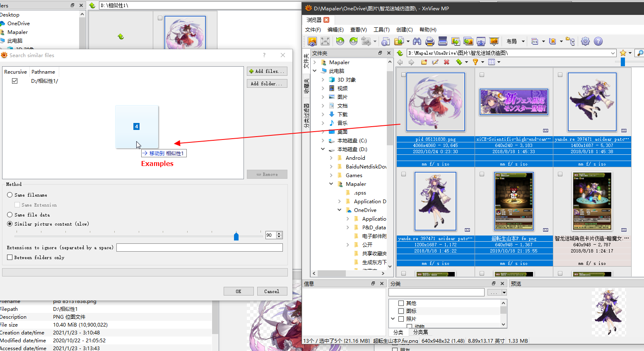Screen dimensions: 644x351
Task: Select the Same filename radio option
Action: (10, 195)
